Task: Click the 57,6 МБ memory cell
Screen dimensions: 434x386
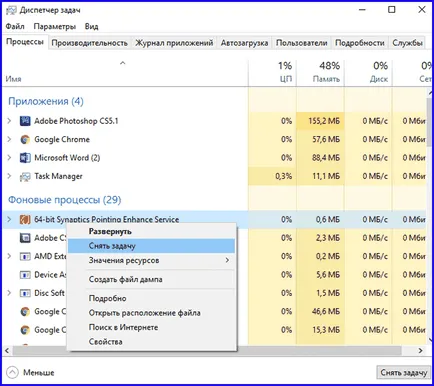Action: (320, 139)
